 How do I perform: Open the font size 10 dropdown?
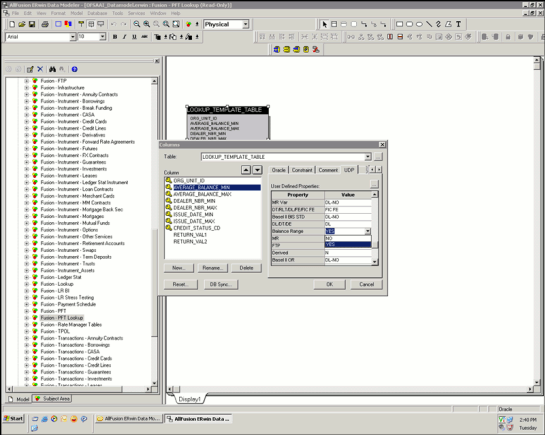click(103, 37)
